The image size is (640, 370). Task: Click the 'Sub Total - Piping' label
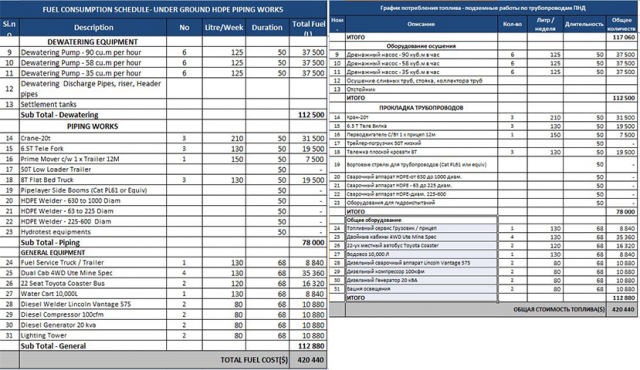coord(51,242)
